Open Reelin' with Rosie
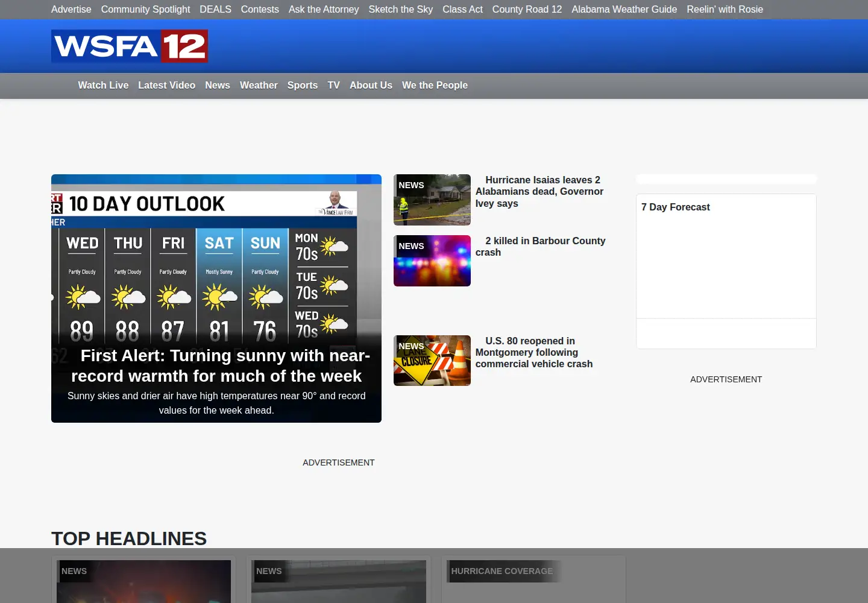The width and height of the screenshot is (868, 603). 725,10
